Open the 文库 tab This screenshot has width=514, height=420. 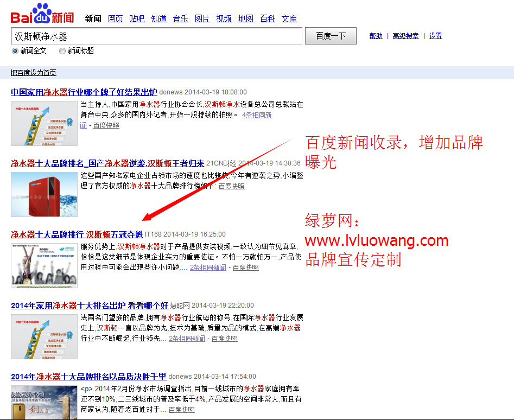coord(289,18)
